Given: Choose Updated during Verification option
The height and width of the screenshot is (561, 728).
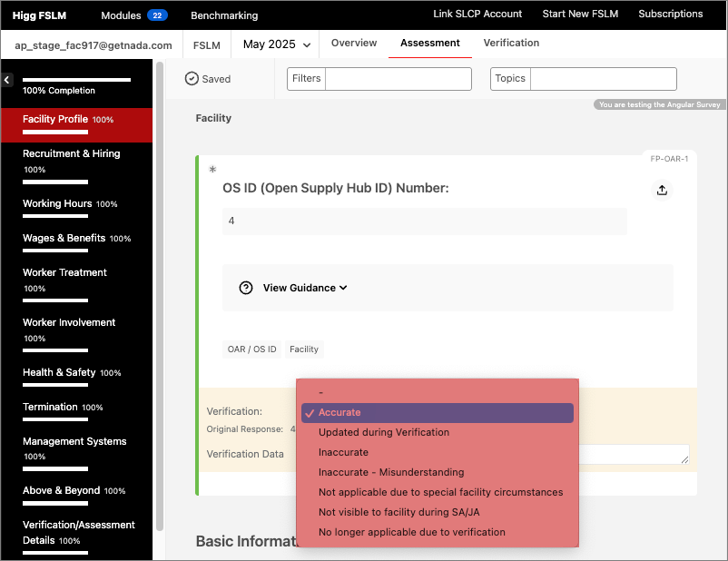Looking at the screenshot, I should (x=384, y=432).
